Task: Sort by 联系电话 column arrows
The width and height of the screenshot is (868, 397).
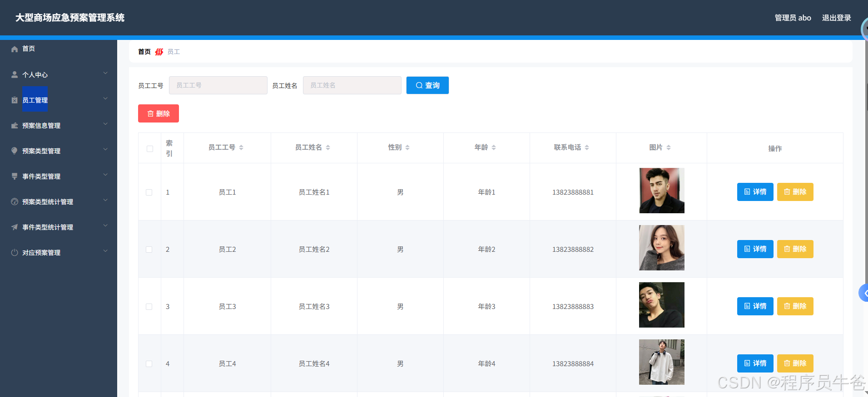Action: [x=587, y=147]
